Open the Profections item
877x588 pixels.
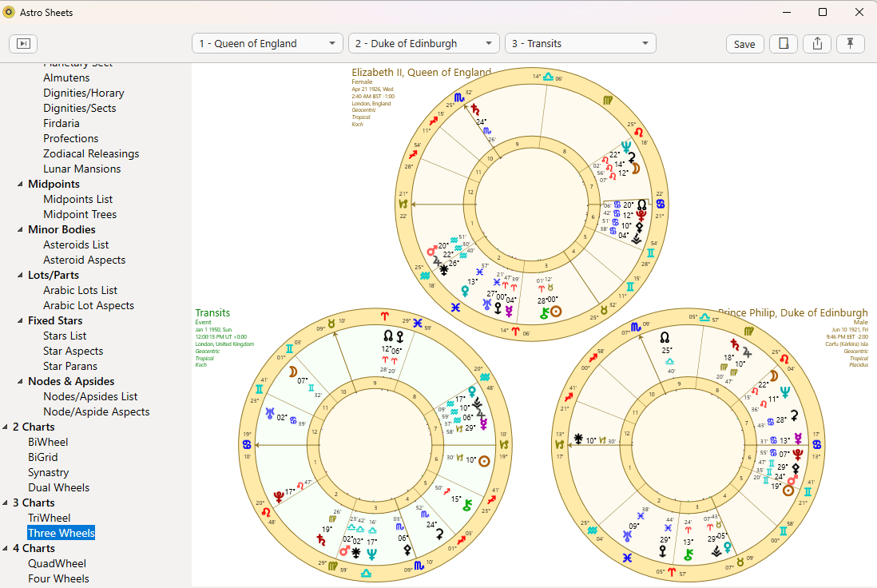pos(71,138)
